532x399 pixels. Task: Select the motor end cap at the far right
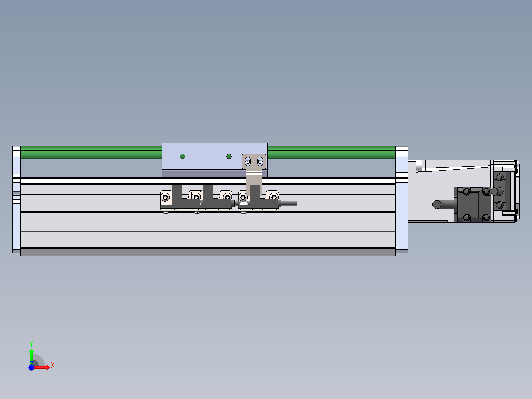point(517,191)
